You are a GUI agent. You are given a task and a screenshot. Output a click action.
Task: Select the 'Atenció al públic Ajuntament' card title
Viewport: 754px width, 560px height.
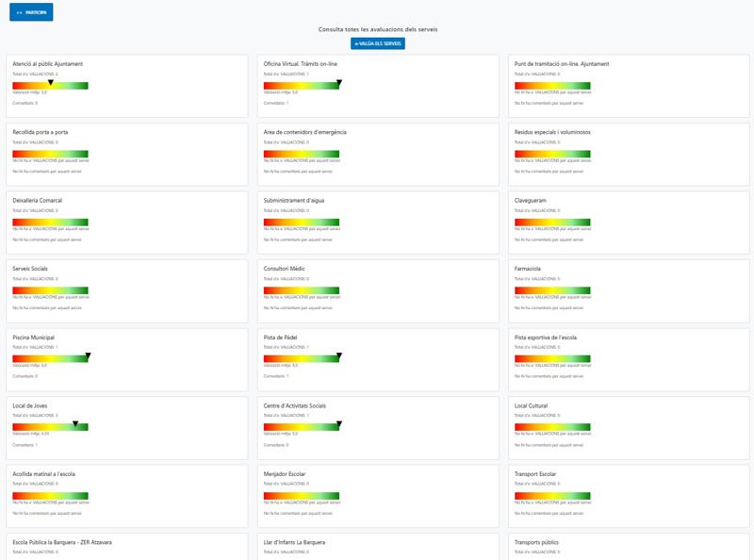pyautogui.click(x=48, y=64)
